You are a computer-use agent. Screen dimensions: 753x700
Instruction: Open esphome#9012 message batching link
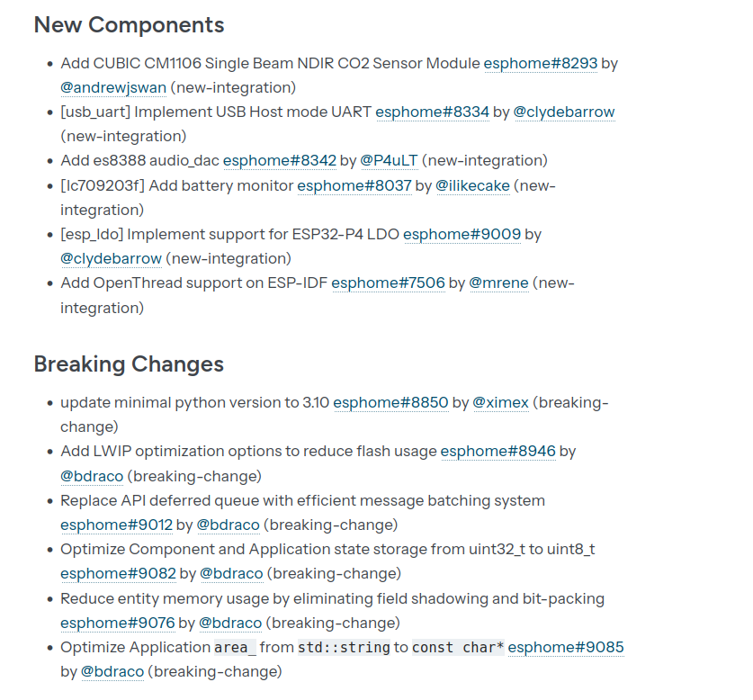click(x=116, y=525)
